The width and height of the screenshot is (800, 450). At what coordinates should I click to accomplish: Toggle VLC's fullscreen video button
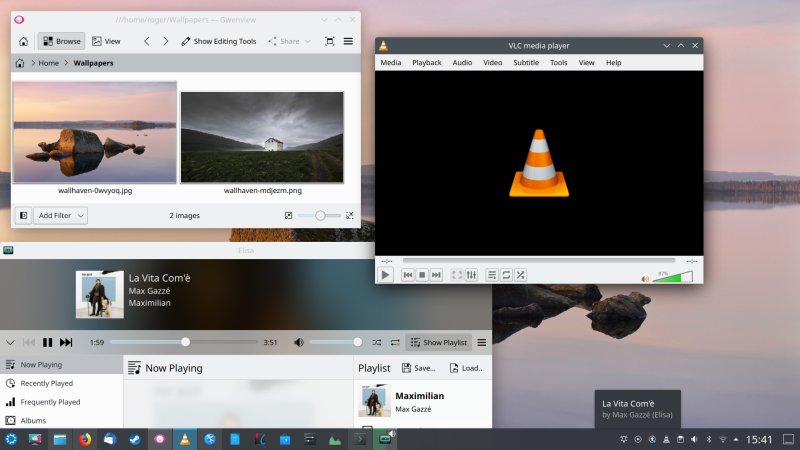tap(457, 274)
